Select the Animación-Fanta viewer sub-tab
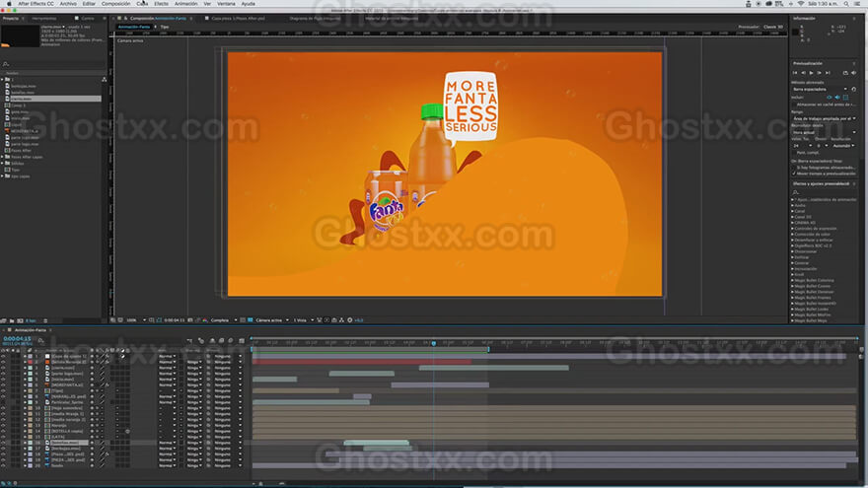Image resolution: width=868 pixels, height=488 pixels. (134, 27)
